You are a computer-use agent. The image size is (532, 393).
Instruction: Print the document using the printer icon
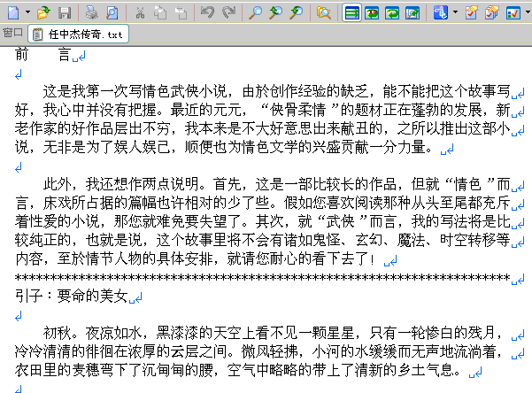91,13
